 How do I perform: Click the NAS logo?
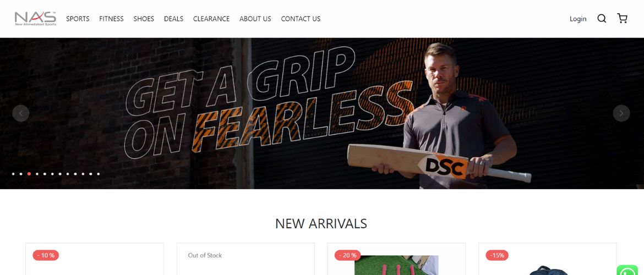pyautogui.click(x=35, y=19)
